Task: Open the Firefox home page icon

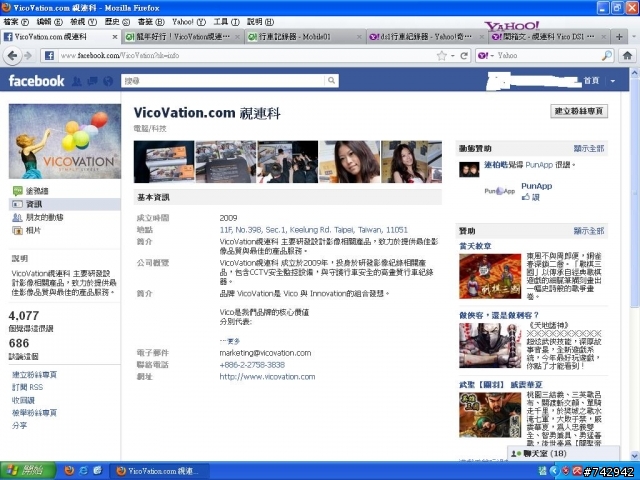Action: point(627,56)
